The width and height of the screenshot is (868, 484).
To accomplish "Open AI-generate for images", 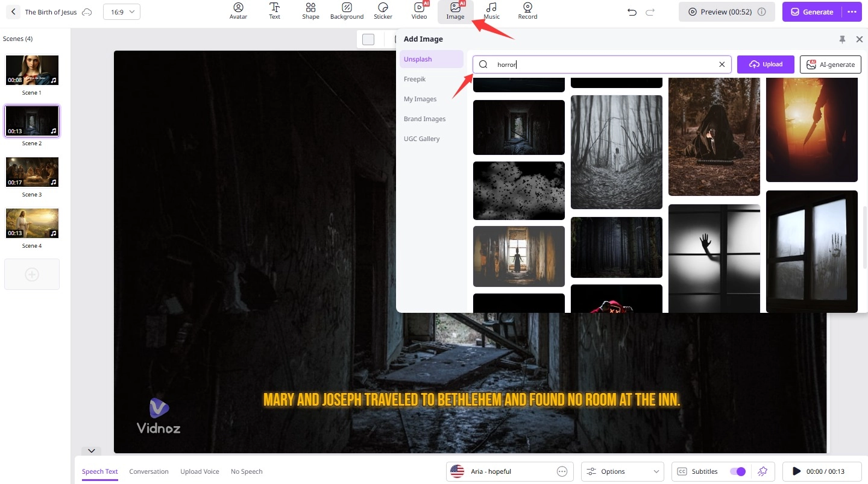I will [830, 64].
